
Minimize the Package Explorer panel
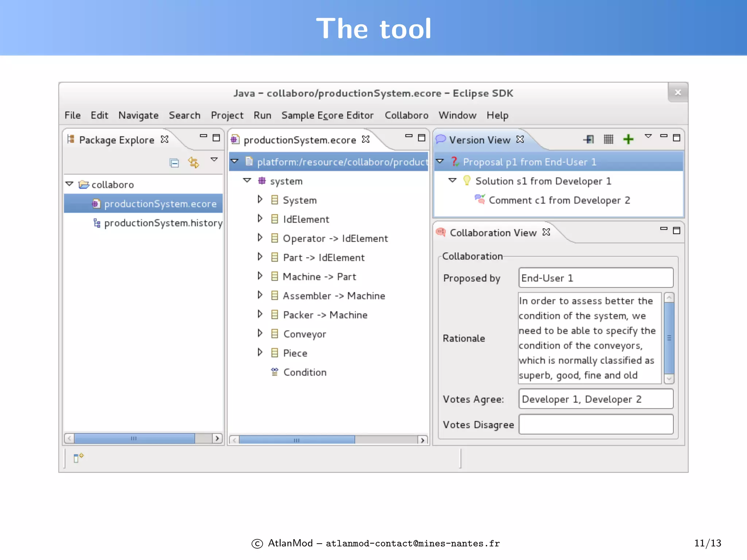coord(204,136)
